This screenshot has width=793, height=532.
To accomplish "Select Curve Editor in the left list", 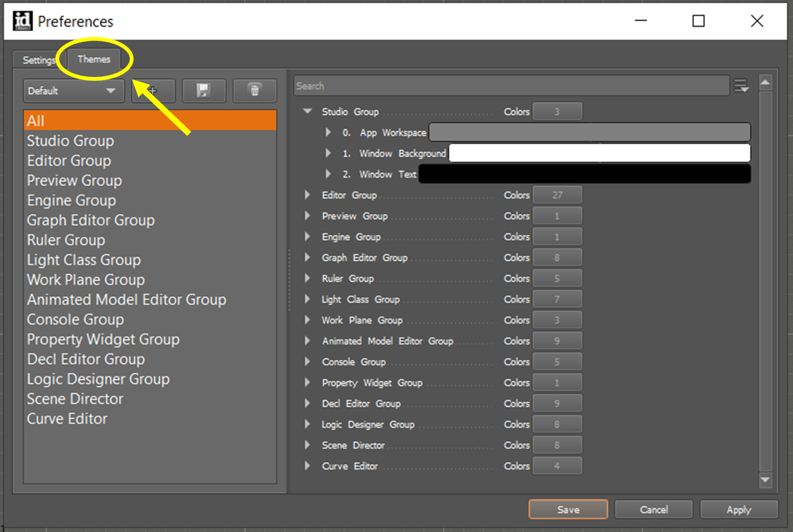I will 150,418.
